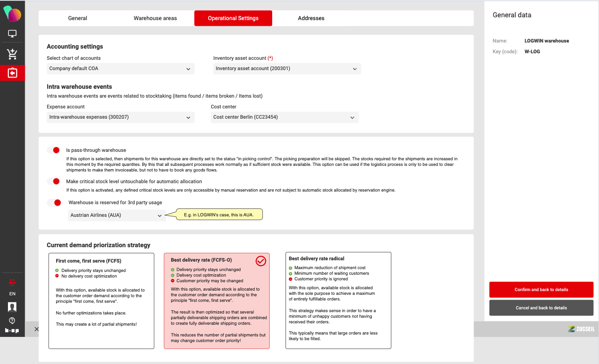Open the help question mark icon
Screen dimensions: 599x364
pos(12,321)
